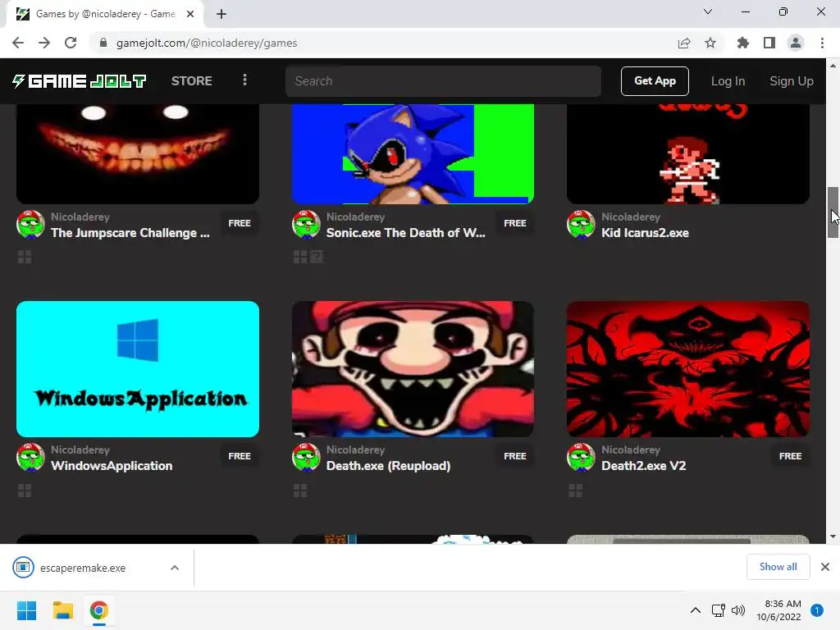Click the avatar beside Death.exe (Reupload)
This screenshot has height=630, width=840.
click(x=306, y=458)
